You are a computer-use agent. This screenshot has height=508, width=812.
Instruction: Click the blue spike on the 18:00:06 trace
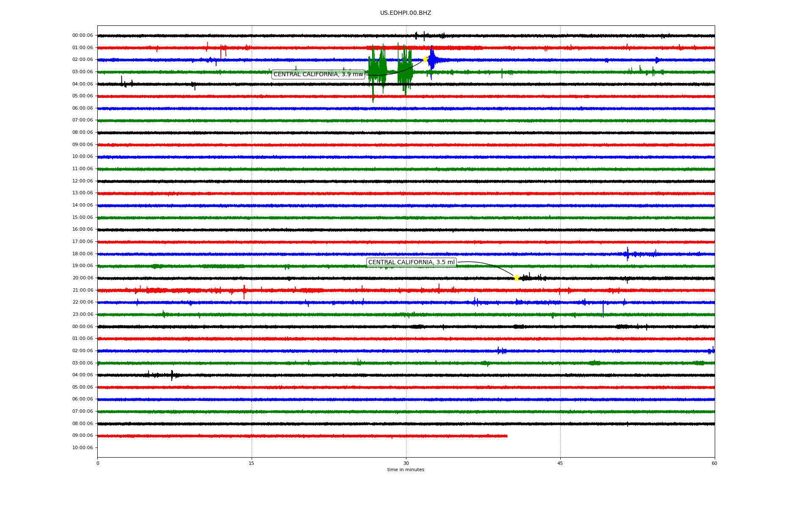(628, 254)
